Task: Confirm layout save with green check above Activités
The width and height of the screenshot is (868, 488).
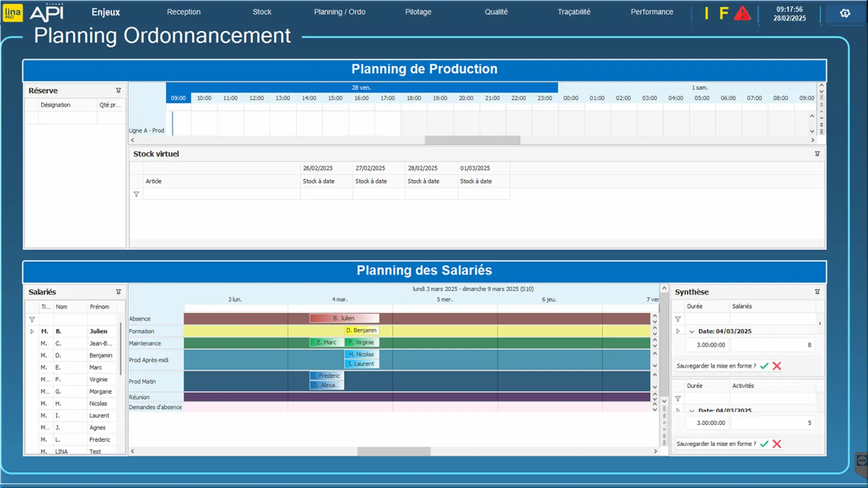Action: coord(764,366)
